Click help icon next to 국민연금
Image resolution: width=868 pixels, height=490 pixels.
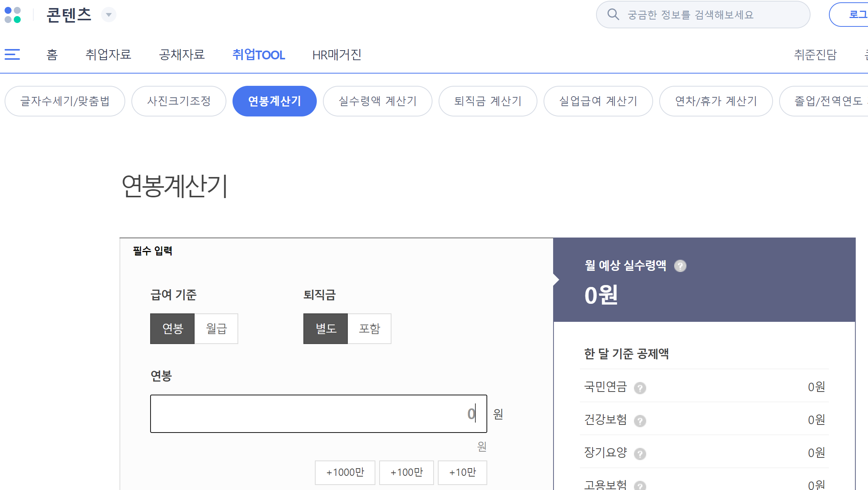point(640,388)
